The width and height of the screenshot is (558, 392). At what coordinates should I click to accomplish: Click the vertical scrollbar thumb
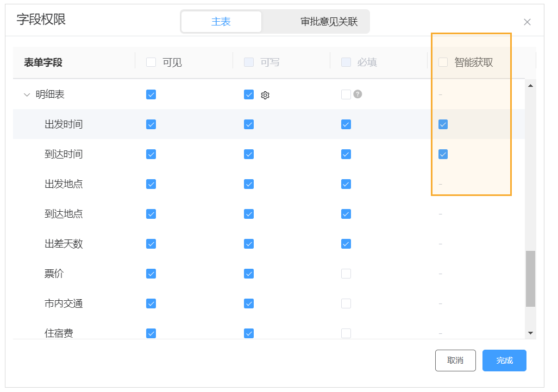530,279
